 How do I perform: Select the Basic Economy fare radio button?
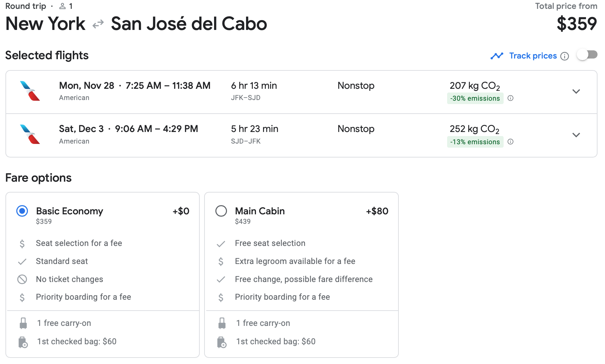click(22, 211)
